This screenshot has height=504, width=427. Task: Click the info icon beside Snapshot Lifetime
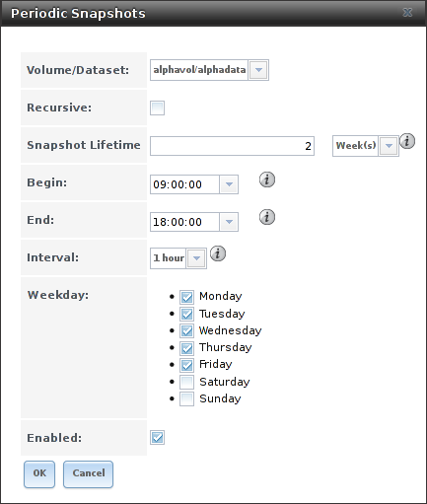(x=407, y=141)
